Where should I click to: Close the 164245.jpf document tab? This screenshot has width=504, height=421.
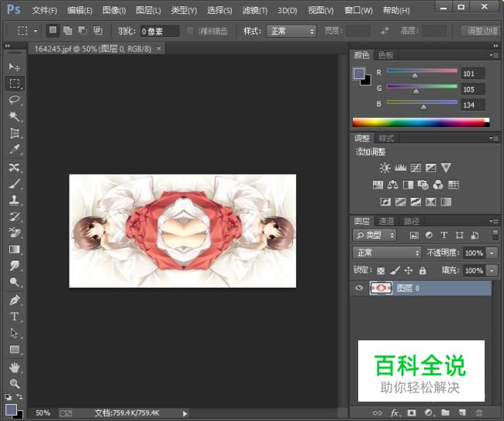pos(159,48)
